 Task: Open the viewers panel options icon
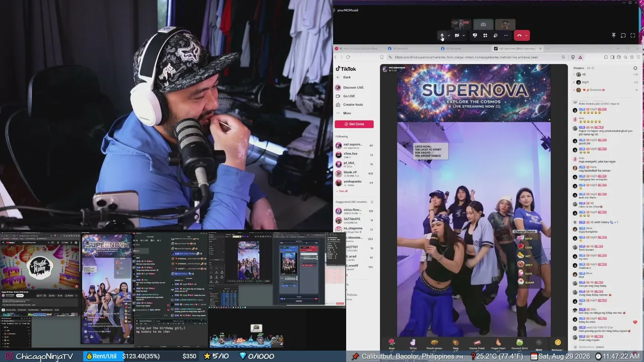[635, 68]
